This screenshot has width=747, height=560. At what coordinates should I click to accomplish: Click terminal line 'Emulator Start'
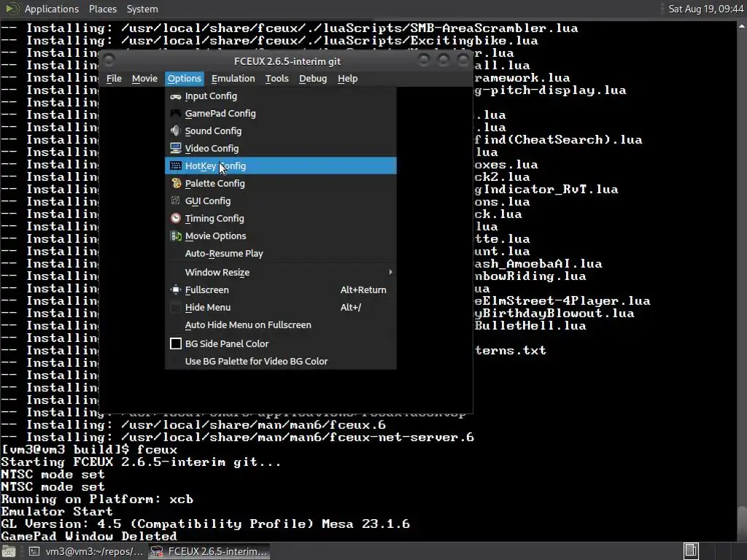coord(57,511)
